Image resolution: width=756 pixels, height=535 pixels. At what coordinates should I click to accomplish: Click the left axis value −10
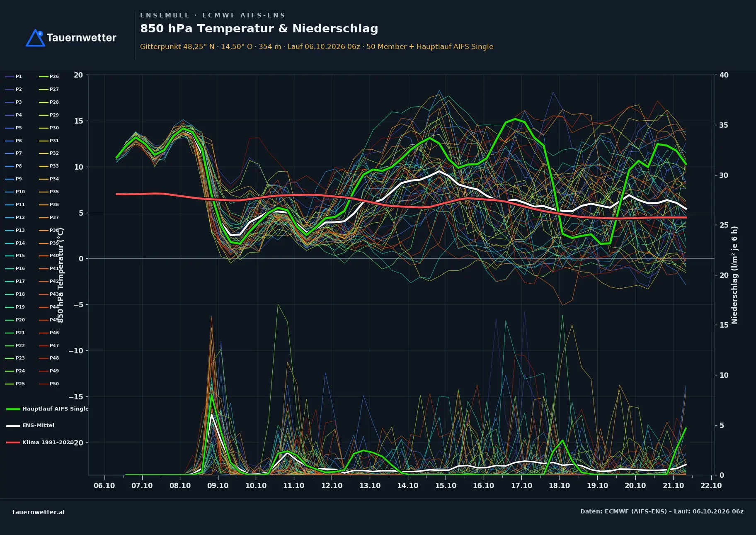(x=76, y=351)
